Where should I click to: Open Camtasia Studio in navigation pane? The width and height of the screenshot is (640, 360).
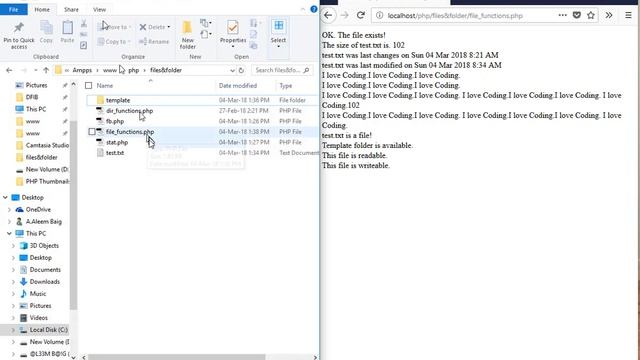47,145
